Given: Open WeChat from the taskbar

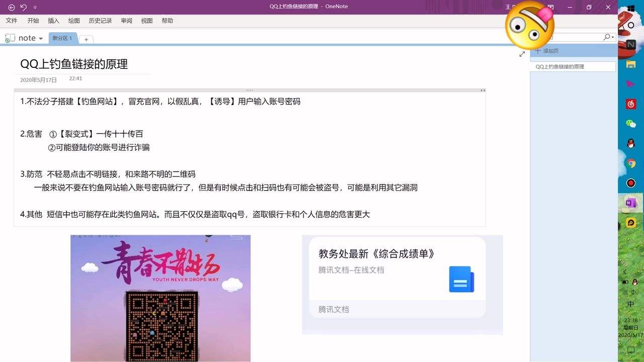Looking at the screenshot, I should click(x=631, y=124).
